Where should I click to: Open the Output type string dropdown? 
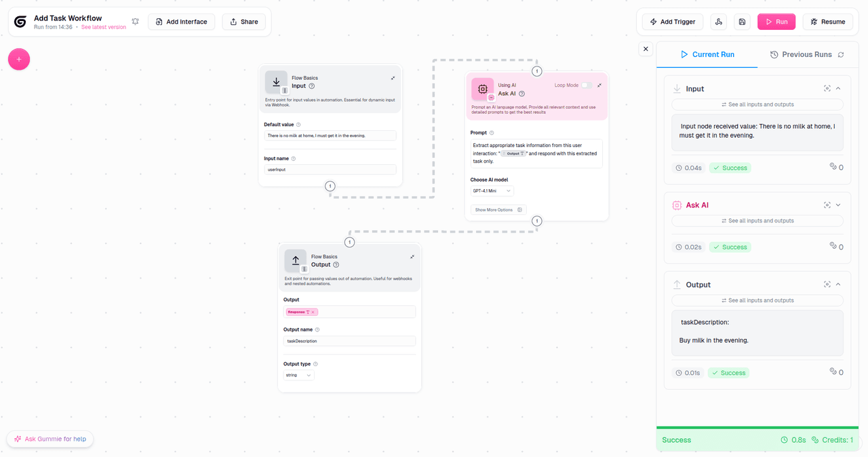(298, 374)
